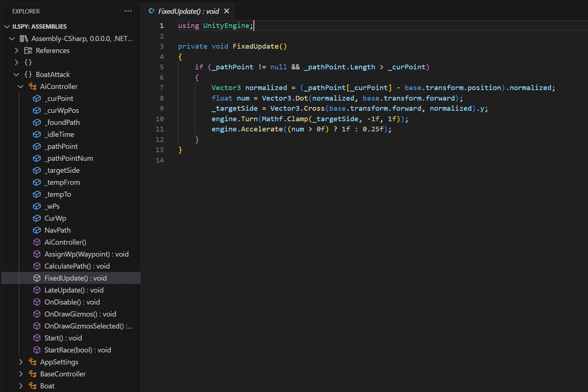
Task: Expand the References tree node
Action: click(x=16, y=50)
